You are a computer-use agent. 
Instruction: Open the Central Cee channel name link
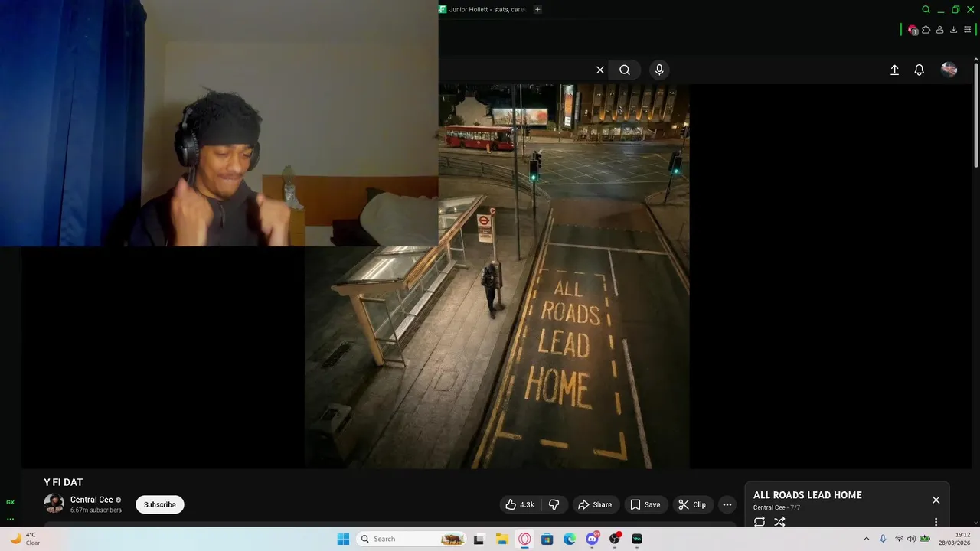(91, 500)
